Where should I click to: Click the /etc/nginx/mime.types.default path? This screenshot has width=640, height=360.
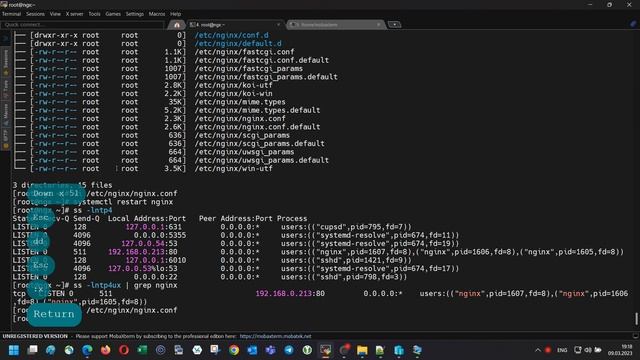[x=257, y=110]
